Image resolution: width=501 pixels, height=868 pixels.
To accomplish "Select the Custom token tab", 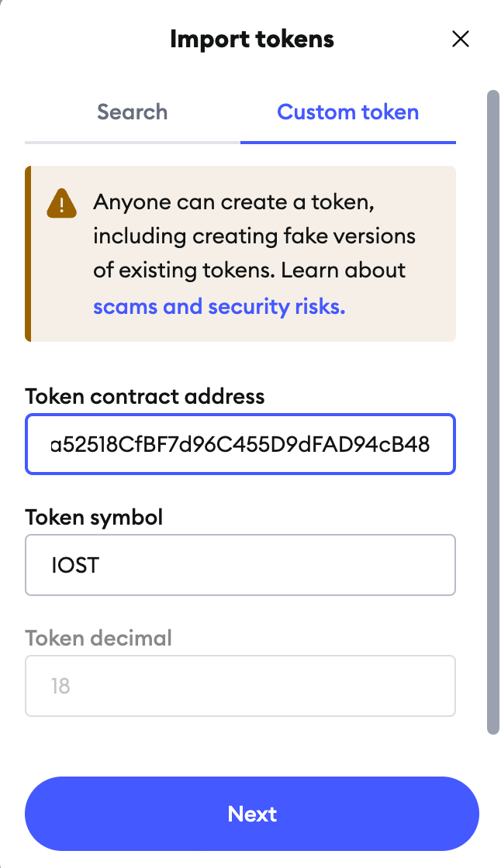I will 348,112.
